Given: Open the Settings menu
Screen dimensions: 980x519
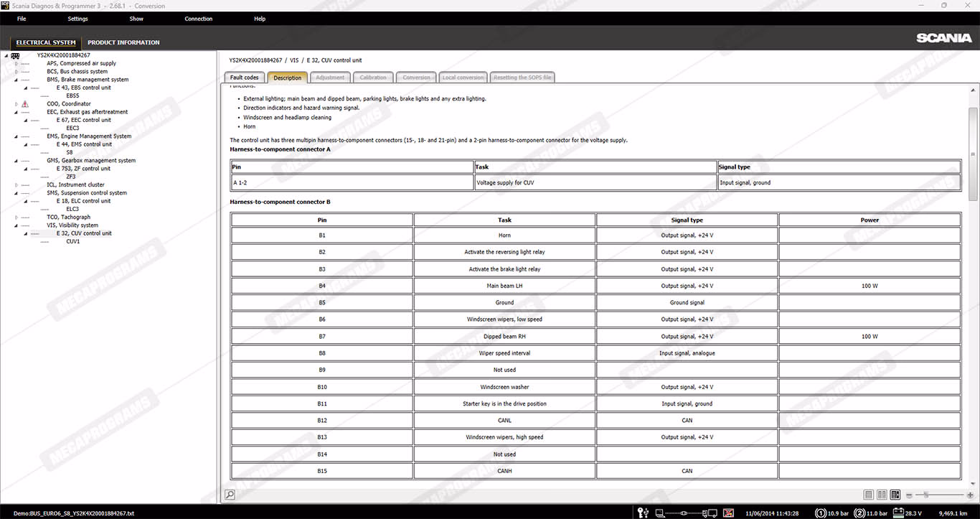Looking at the screenshot, I should click(77, 19).
